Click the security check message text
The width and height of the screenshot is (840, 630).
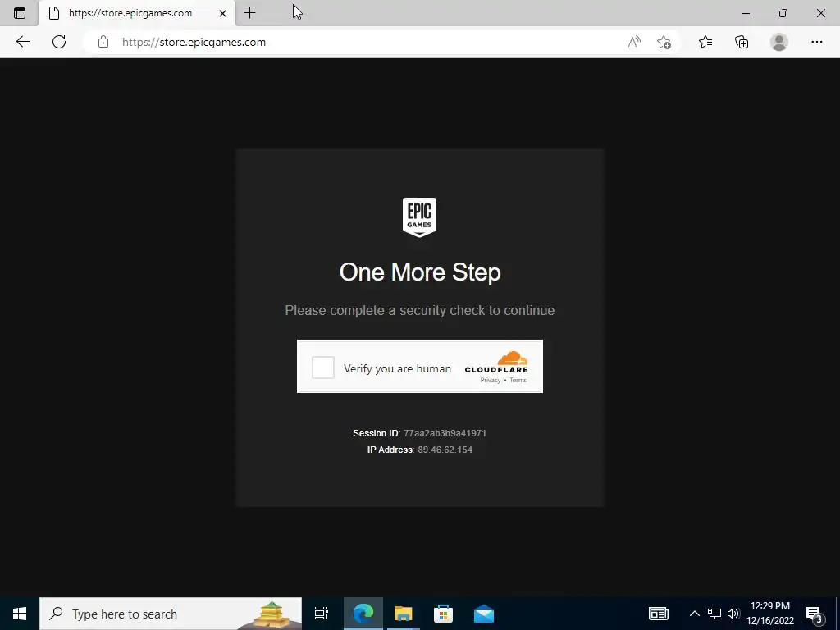[x=419, y=311]
